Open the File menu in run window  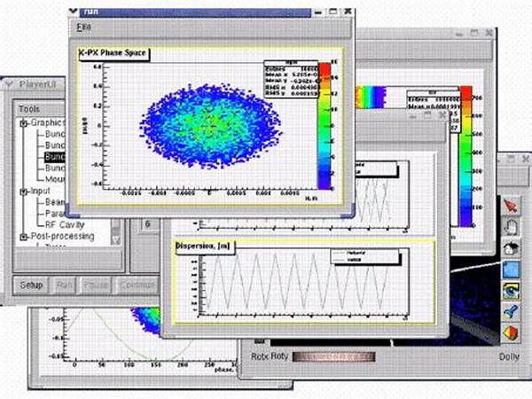pyautogui.click(x=83, y=27)
